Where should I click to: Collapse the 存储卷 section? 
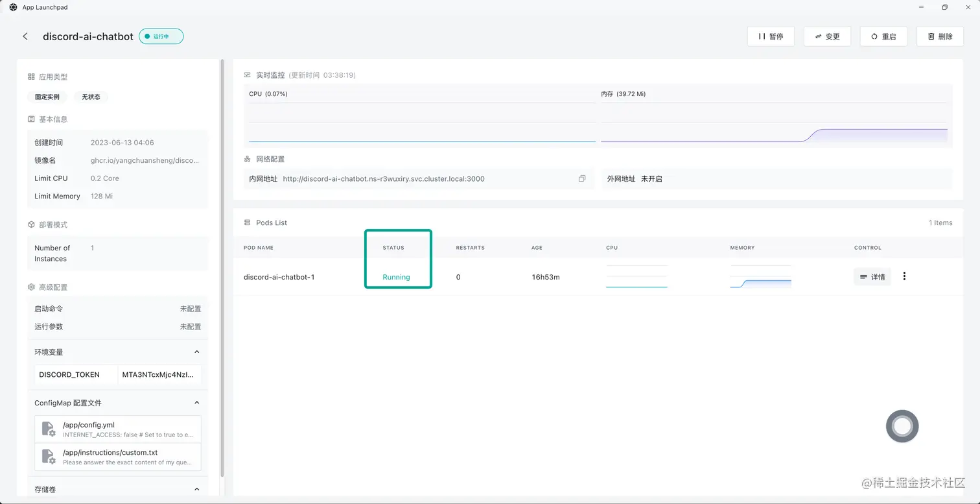[197, 489]
